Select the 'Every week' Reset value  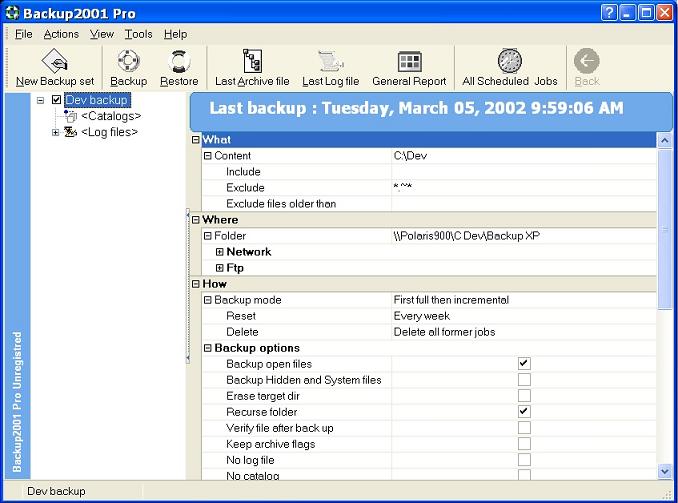pos(422,316)
